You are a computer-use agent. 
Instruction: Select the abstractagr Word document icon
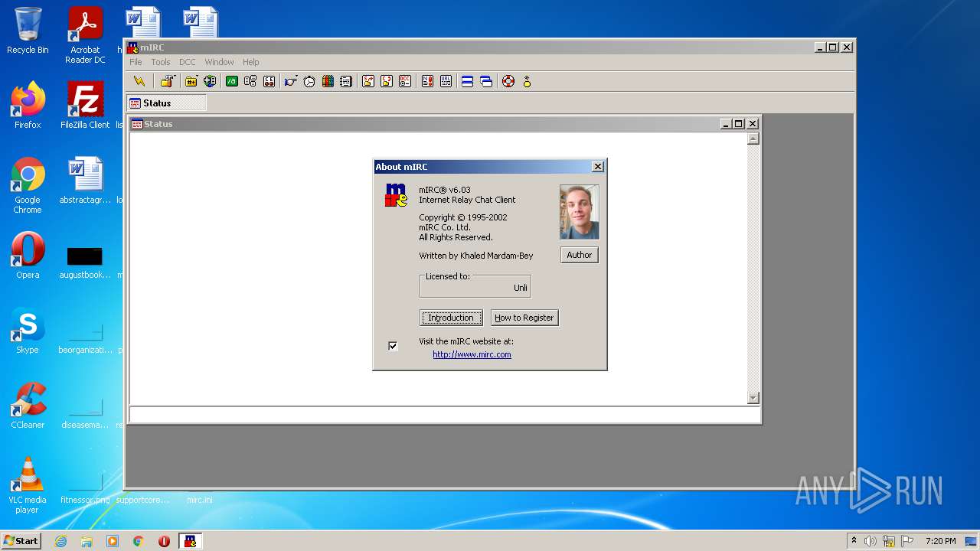[x=85, y=181]
